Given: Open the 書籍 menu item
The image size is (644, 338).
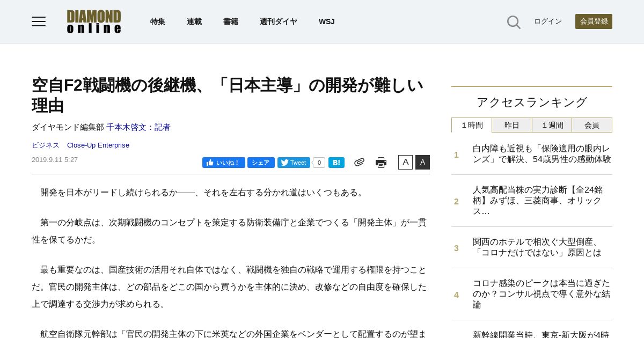Looking at the screenshot, I should (x=231, y=21).
